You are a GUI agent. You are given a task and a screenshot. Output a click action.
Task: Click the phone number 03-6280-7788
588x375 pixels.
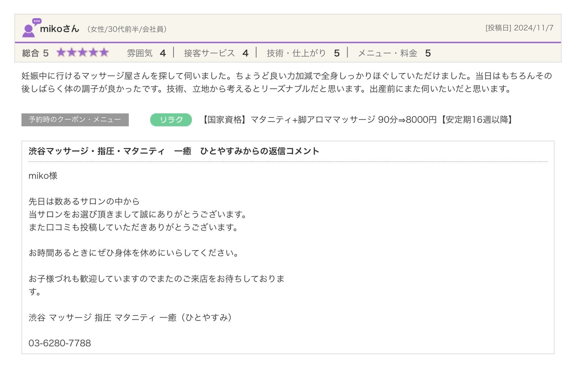(60, 343)
